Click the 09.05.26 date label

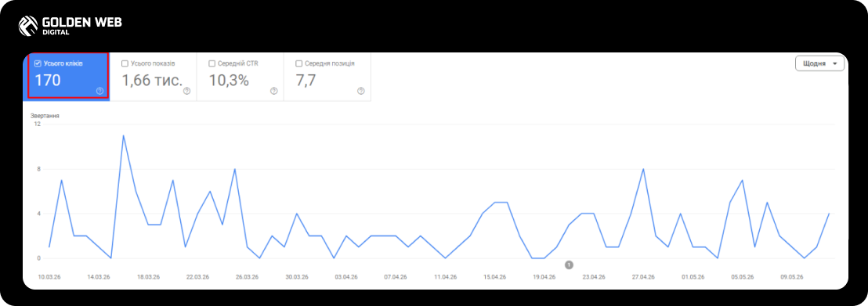(x=791, y=277)
